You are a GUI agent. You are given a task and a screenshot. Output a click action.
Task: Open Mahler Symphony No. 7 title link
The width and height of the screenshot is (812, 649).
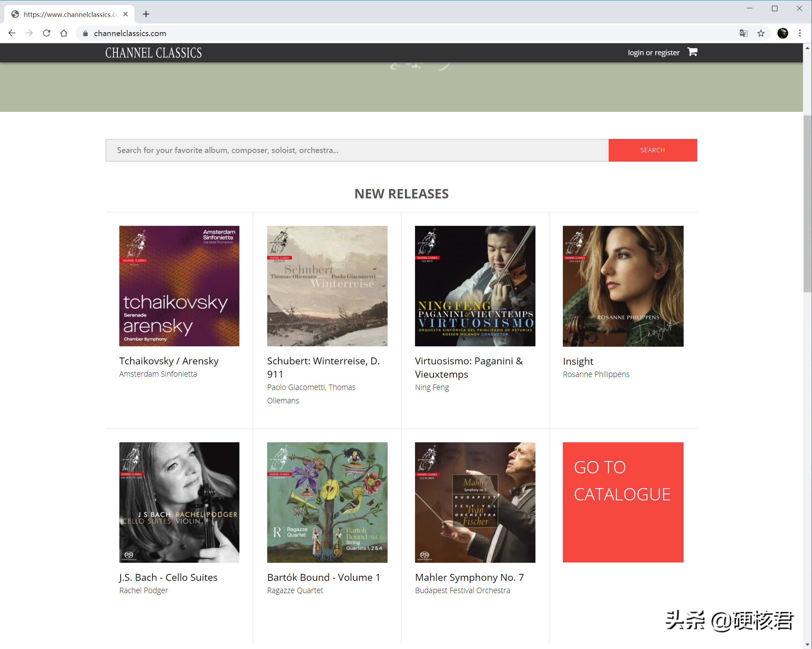click(x=470, y=578)
